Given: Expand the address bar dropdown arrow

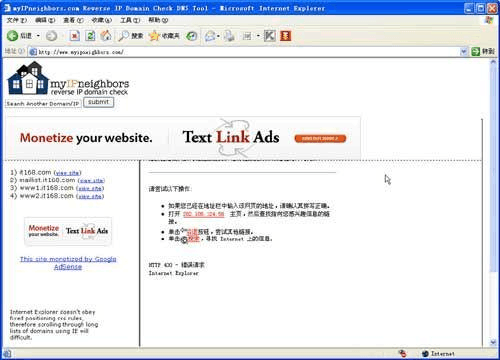Looking at the screenshot, I should coord(463,52).
